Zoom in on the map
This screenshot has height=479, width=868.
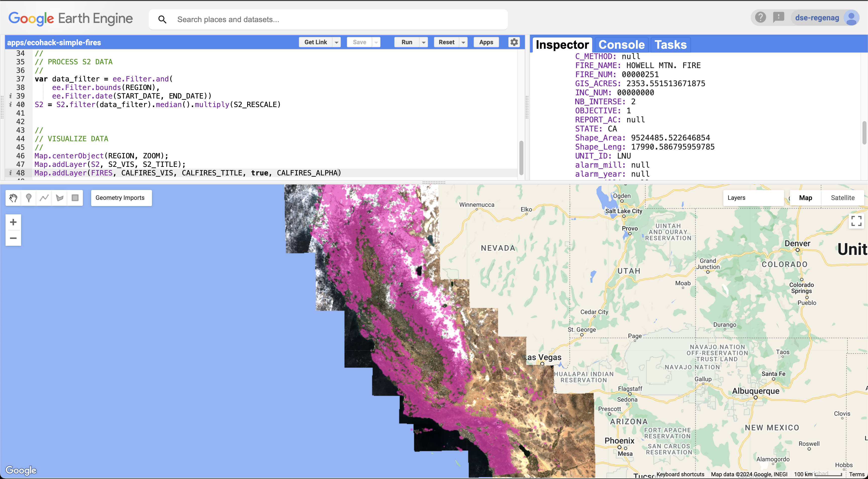13,222
